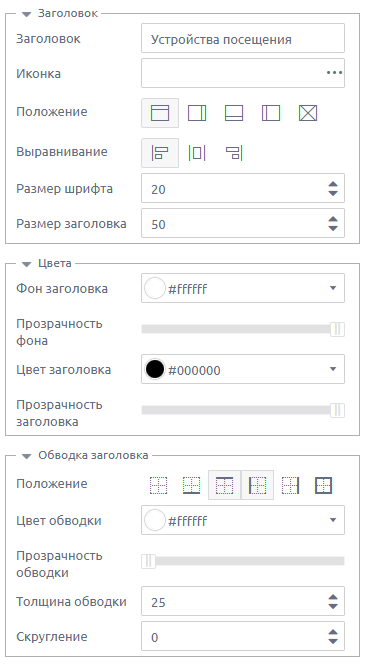Select no-border outline position
Screen dimensions: 365x664
point(159,485)
